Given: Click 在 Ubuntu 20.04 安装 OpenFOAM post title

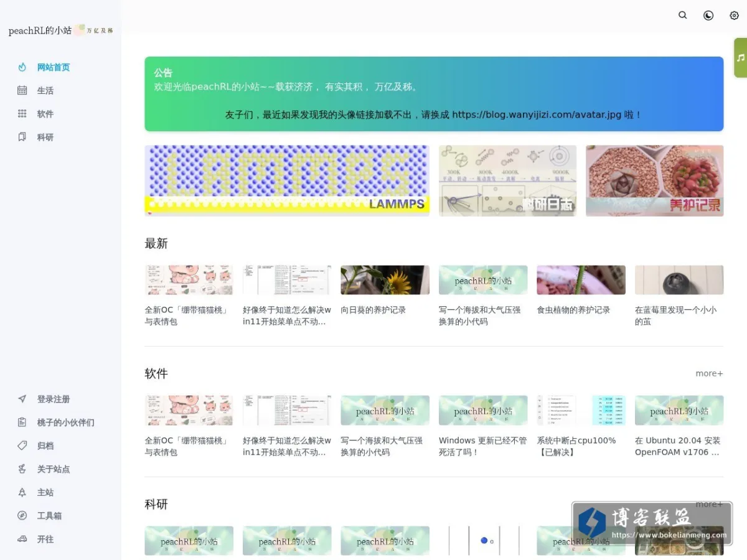Looking at the screenshot, I should [678, 446].
